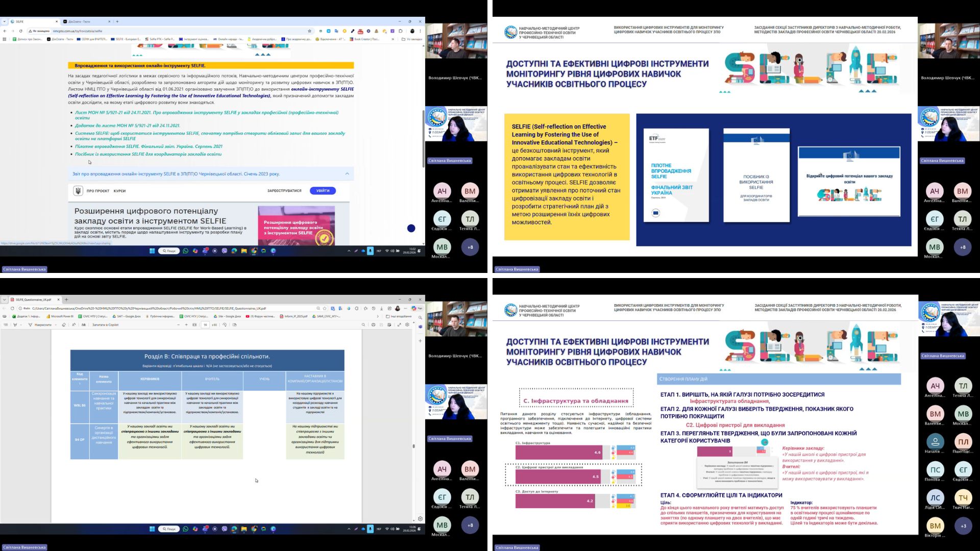The height and width of the screenshot is (551, 980).
Task: Toggle the microphone icon in the upper system tray
Action: click(x=370, y=251)
